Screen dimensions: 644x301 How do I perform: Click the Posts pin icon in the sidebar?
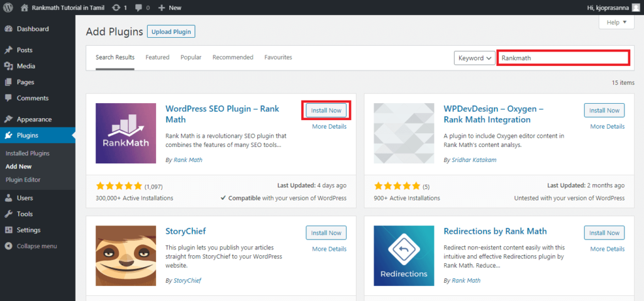click(8, 50)
